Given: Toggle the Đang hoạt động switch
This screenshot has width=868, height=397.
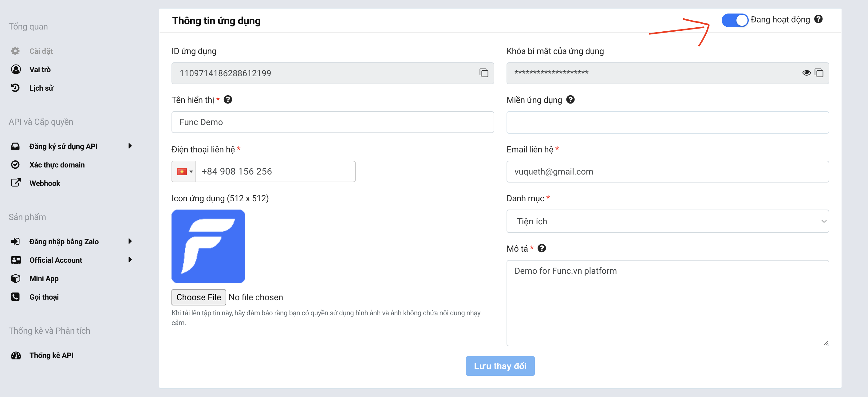Looking at the screenshot, I should click(735, 20).
